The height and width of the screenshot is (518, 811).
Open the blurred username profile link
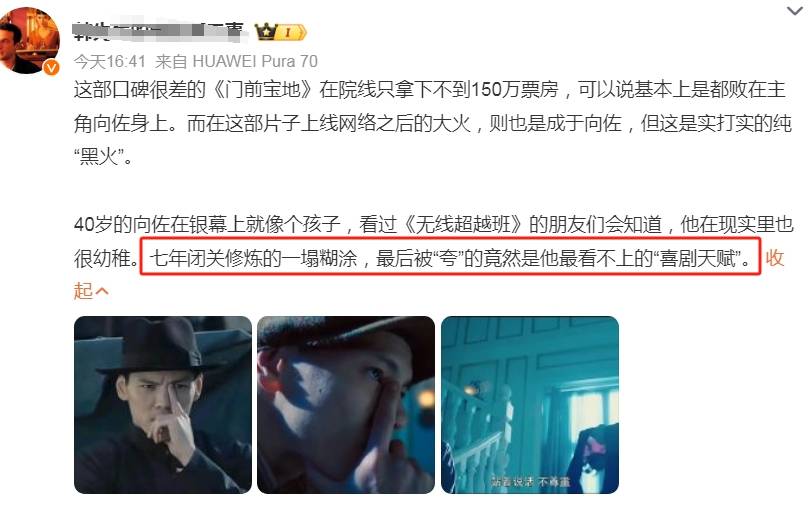point(159,31)
